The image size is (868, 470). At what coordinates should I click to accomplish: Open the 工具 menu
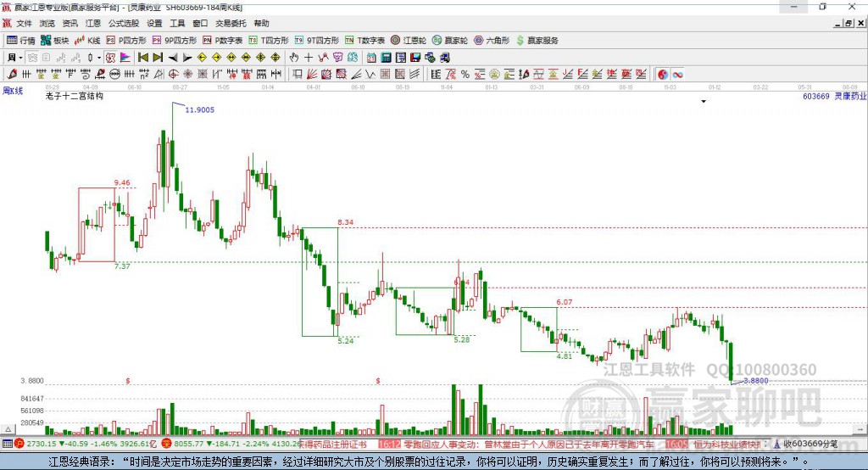pos(177,23)
